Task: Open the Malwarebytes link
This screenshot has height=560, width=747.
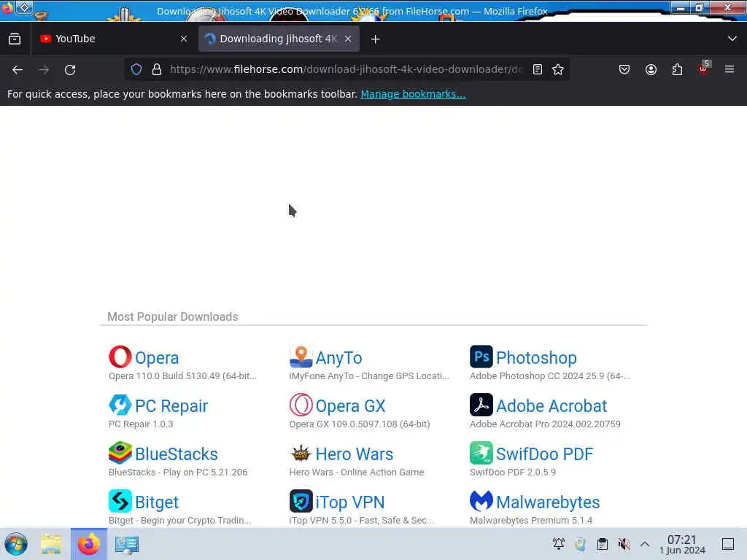Action: click(548, 502)
